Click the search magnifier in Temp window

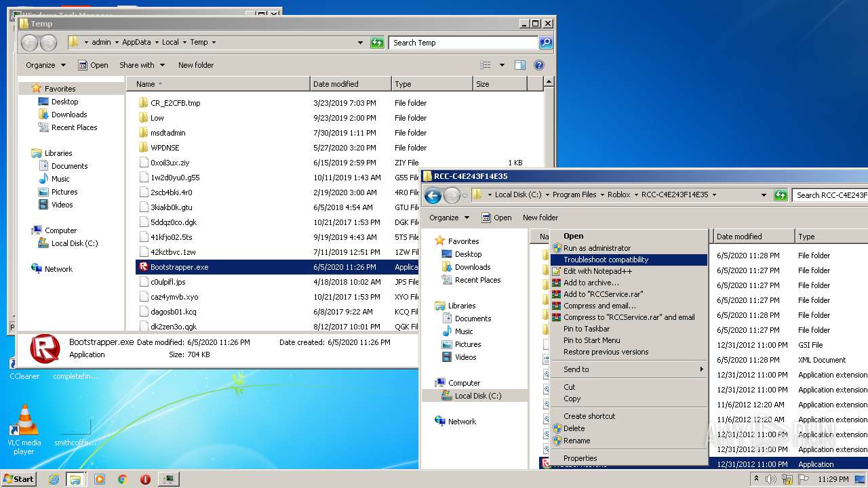click(x=545, y=43)
